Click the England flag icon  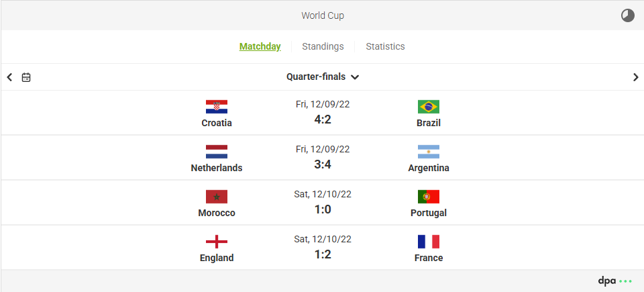click(217, 242)
